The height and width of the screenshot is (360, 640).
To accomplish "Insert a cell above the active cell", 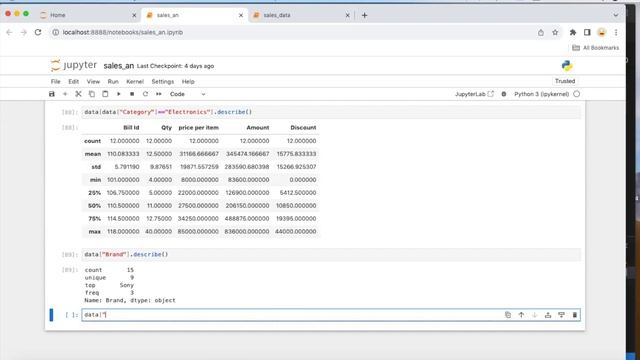I will click(548, 315).
